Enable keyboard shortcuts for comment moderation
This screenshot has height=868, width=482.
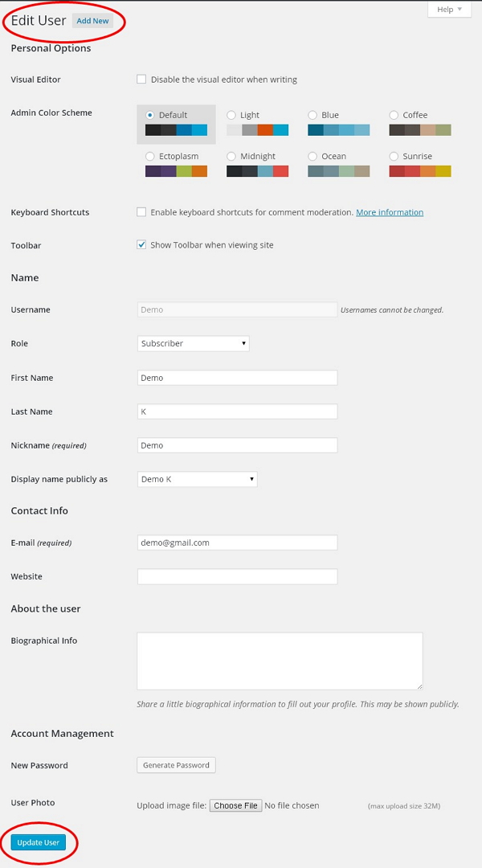click(141, 212)
